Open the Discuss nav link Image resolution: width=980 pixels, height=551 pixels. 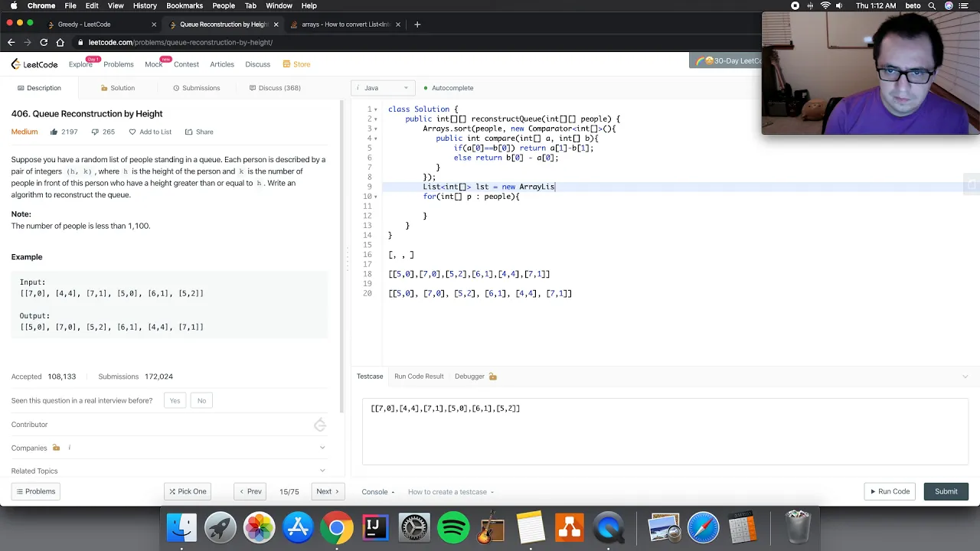pos(258,64)
